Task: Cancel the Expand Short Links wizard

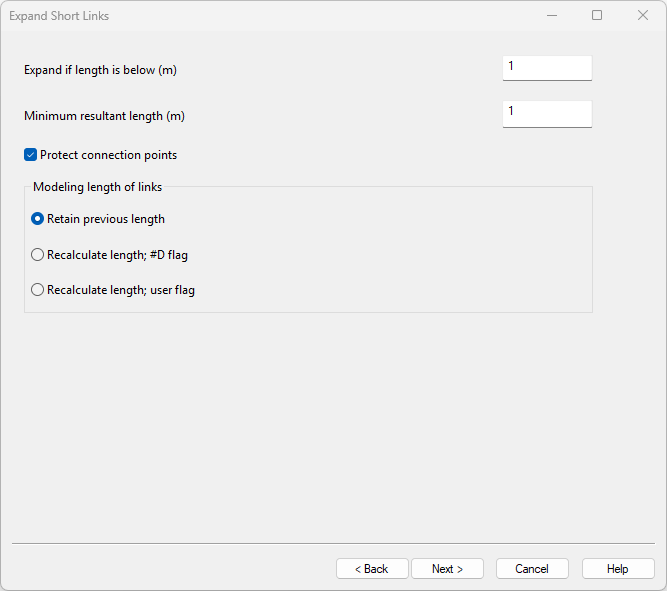Action: pyautogui.click(x=532, y=569)
